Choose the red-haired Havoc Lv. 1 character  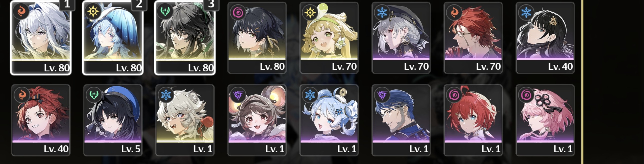473,120
